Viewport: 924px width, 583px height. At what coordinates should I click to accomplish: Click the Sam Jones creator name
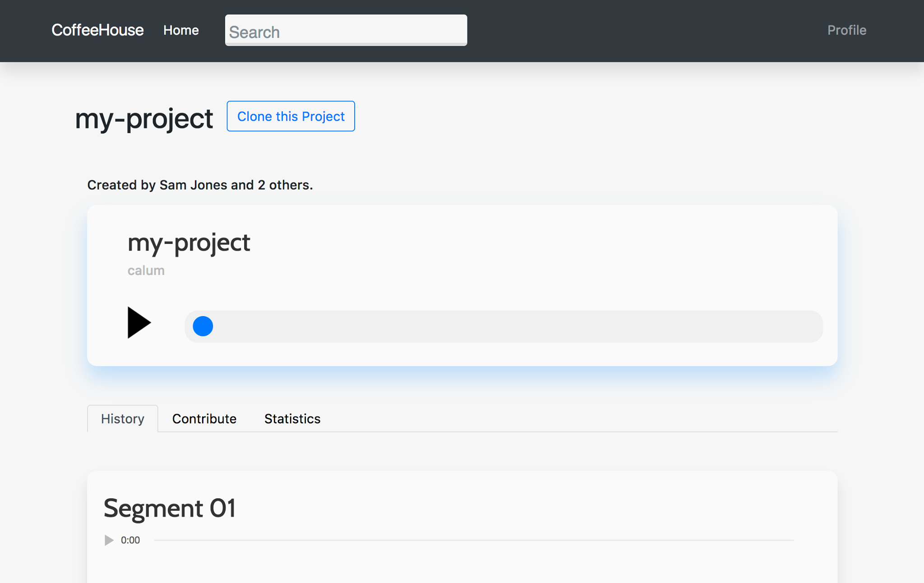coord(193,185)
